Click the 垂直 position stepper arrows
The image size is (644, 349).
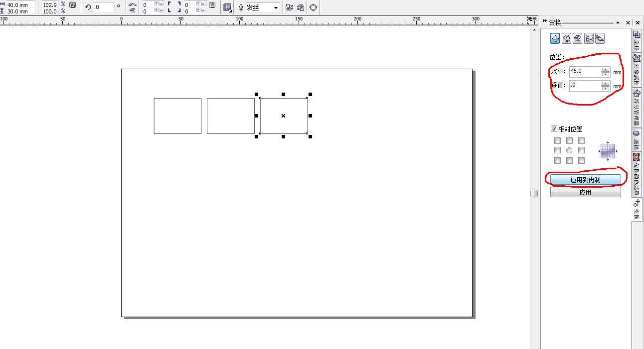605,86
